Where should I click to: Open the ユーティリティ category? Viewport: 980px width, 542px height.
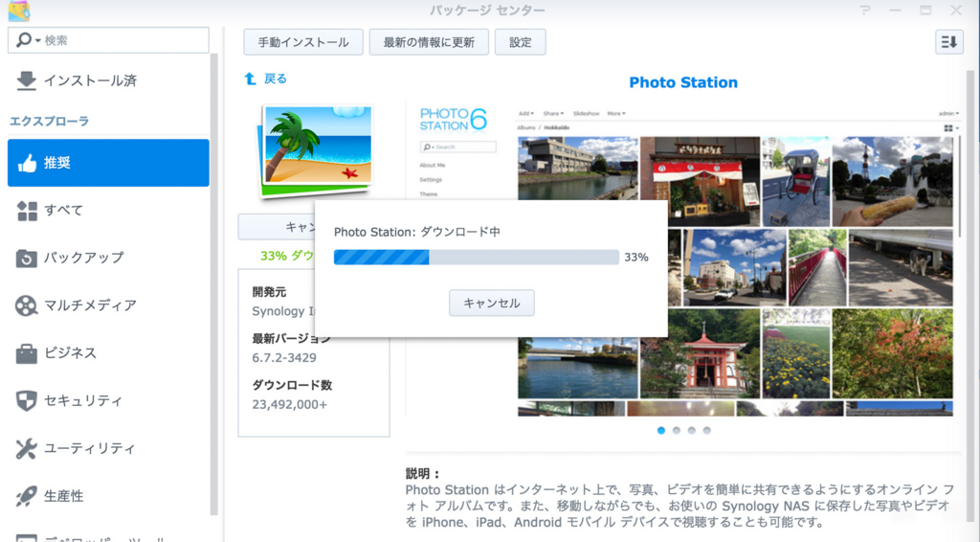tap(109, 448)
